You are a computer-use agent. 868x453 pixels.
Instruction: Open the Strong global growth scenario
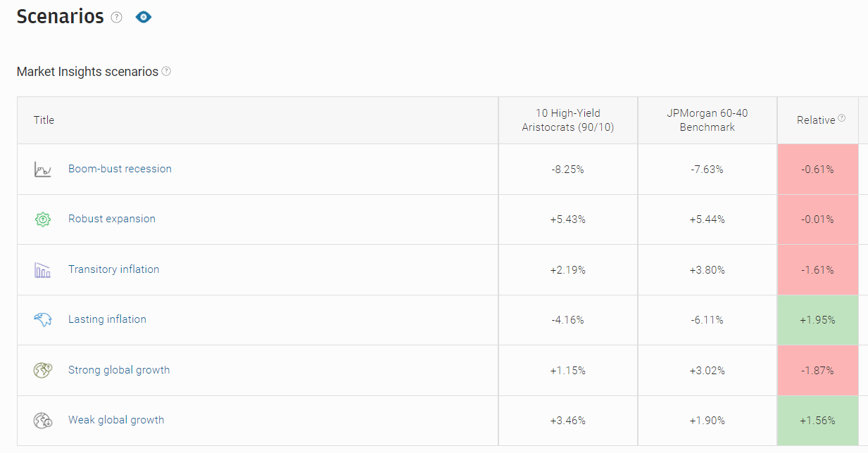(x=119, y=370)
